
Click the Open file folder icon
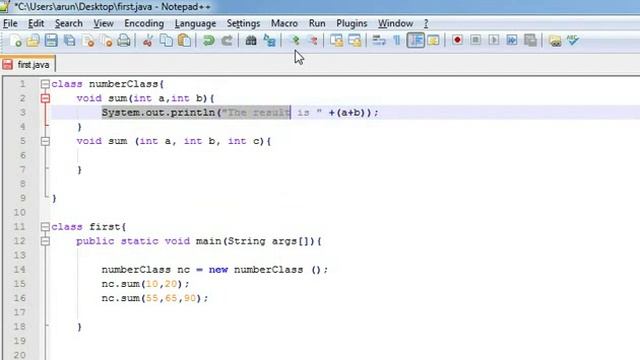pos(33,40)
